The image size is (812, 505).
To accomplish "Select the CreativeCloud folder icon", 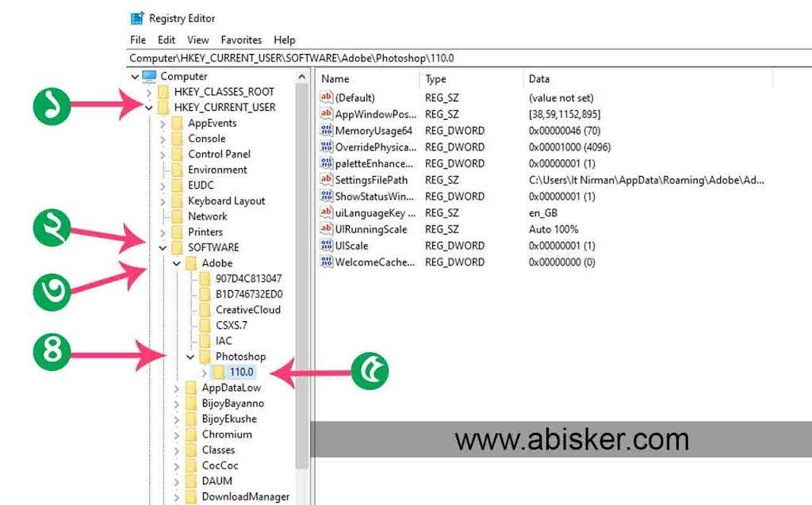I will 205,310.
